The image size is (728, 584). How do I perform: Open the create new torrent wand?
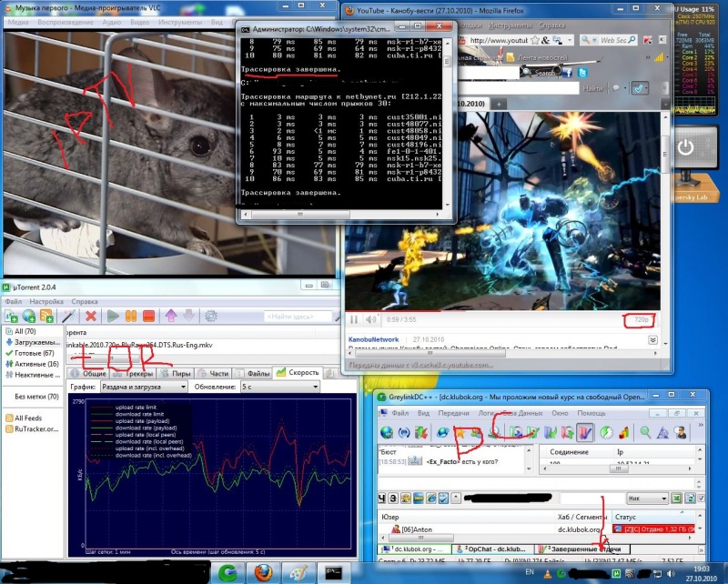point(69,317)
